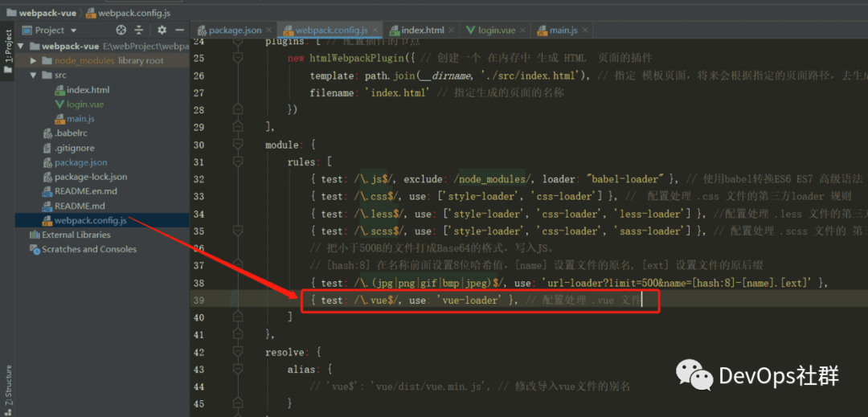Viewport: 868px width, 417px height.
Task: Close the login.vue editor tab
Action: tap(522, 31)
